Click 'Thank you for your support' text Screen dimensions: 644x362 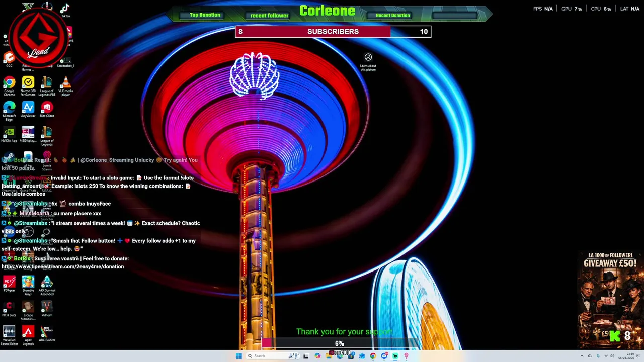(x=344, y=332)
